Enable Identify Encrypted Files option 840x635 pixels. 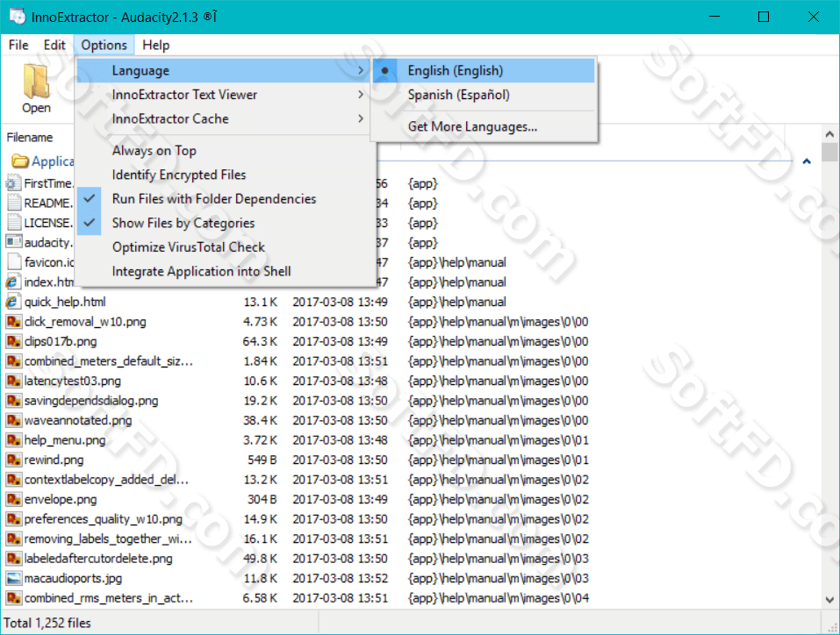[226, 175]
